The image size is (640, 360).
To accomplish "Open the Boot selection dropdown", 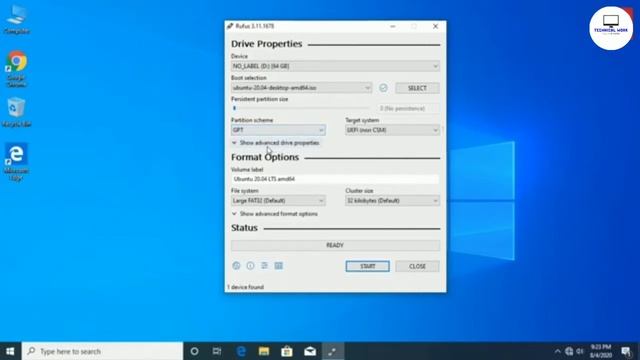I will (301, 88).
